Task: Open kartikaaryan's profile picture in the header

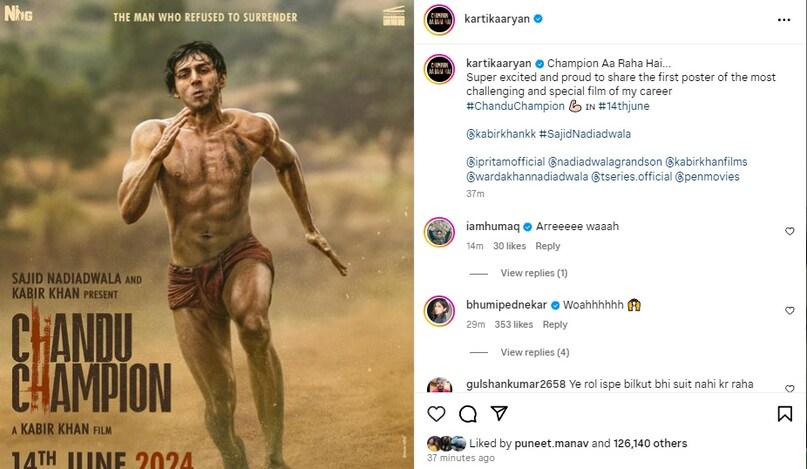Action: pyautogui.click(x=439, y=19)
